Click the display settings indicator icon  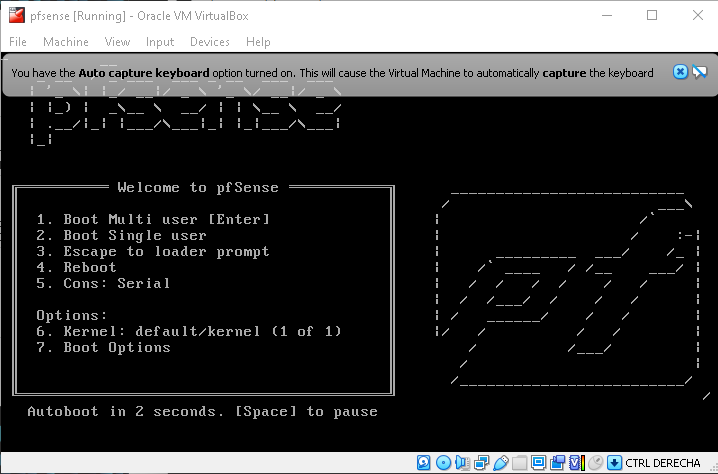click(540, 463)
